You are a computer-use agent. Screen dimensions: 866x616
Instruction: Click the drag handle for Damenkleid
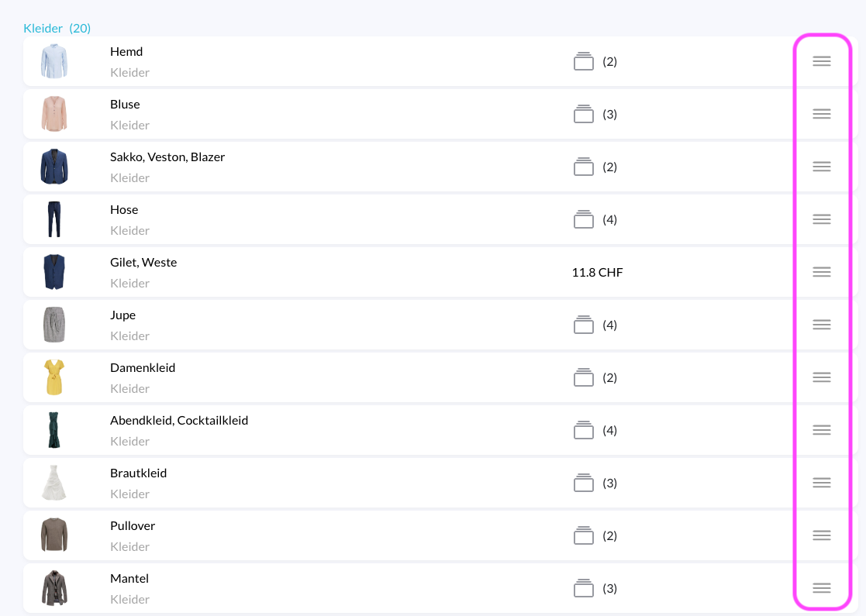point(821,377)
